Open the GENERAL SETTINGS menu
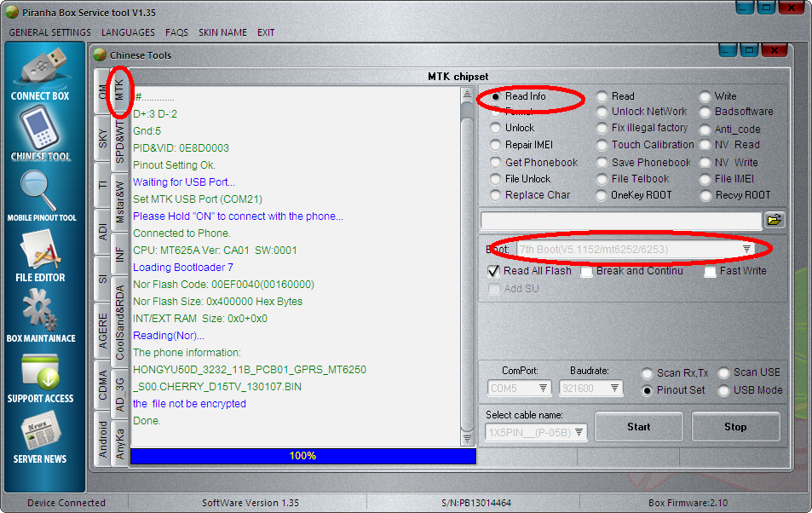The width and height of the screenshot is (812, 513). pyautogui.click(x=49, y=32)
